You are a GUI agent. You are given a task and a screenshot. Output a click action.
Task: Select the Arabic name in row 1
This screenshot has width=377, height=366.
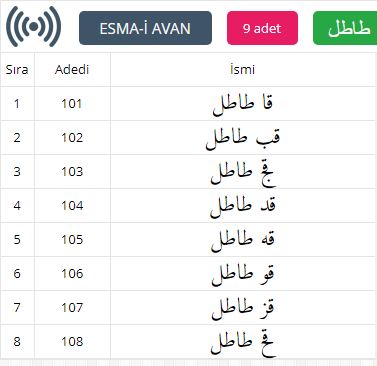[243, 104]
